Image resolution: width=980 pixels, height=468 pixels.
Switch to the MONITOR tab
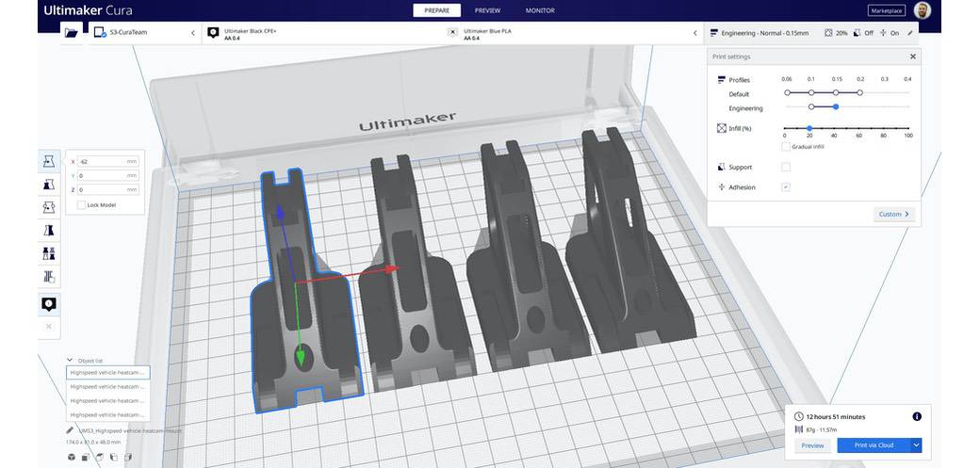pos(540,10)
